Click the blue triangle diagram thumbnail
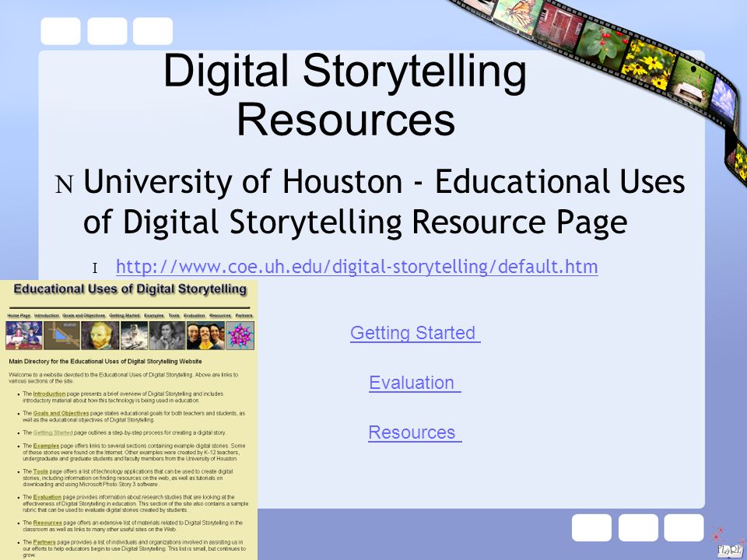Image resolution: width=747 pixels, height=560 pixels. pos(61,335)
